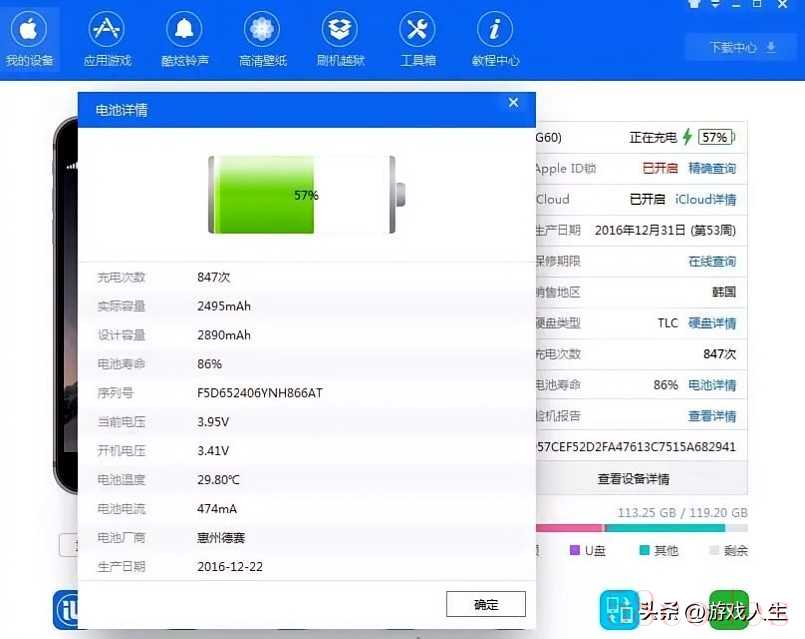Click the 查看设备详情 button
This screenshot has width=805, height=639.
pos(634,479)
